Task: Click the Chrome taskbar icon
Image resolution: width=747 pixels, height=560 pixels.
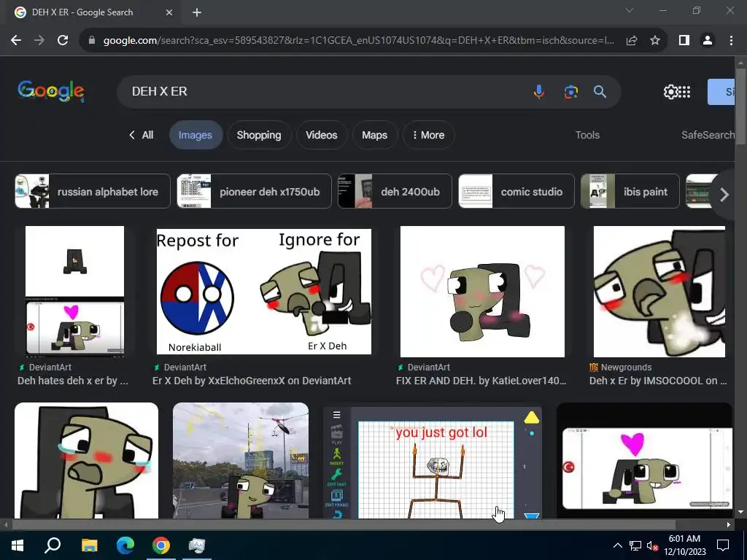Action: 161,545
